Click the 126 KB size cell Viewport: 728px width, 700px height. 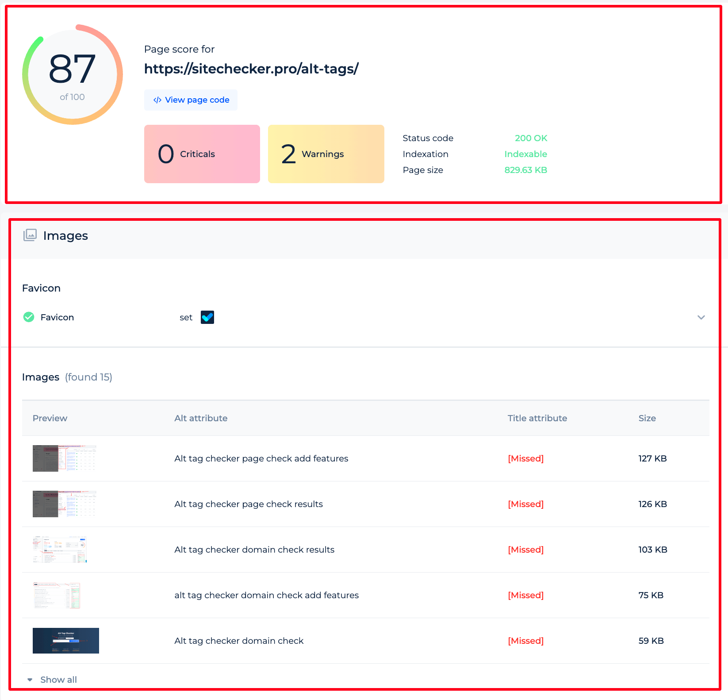653,504
